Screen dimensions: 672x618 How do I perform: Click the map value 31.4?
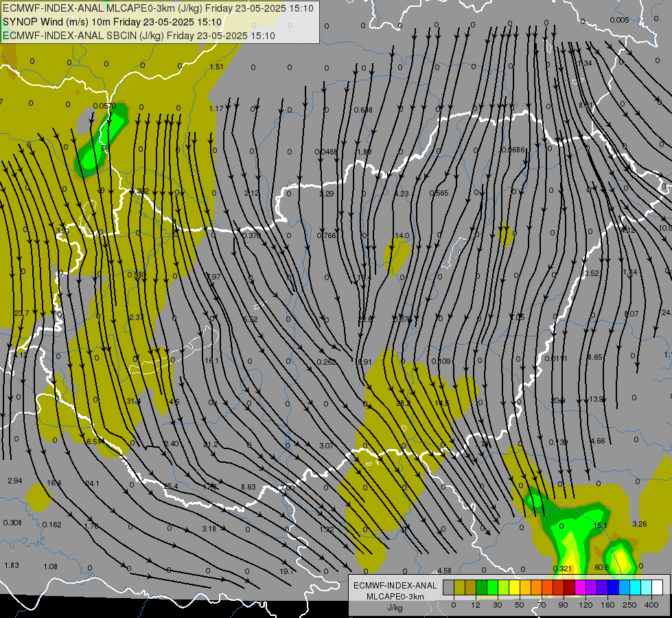click(133, 401)
